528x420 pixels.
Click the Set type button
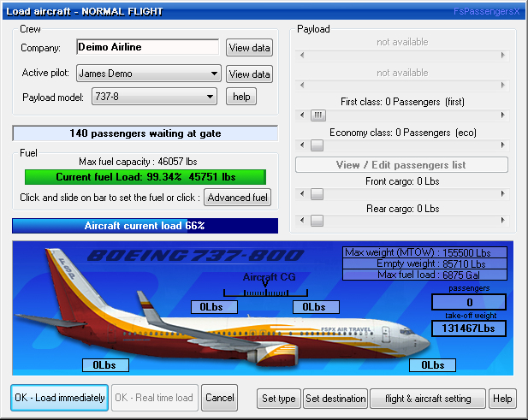279,399
